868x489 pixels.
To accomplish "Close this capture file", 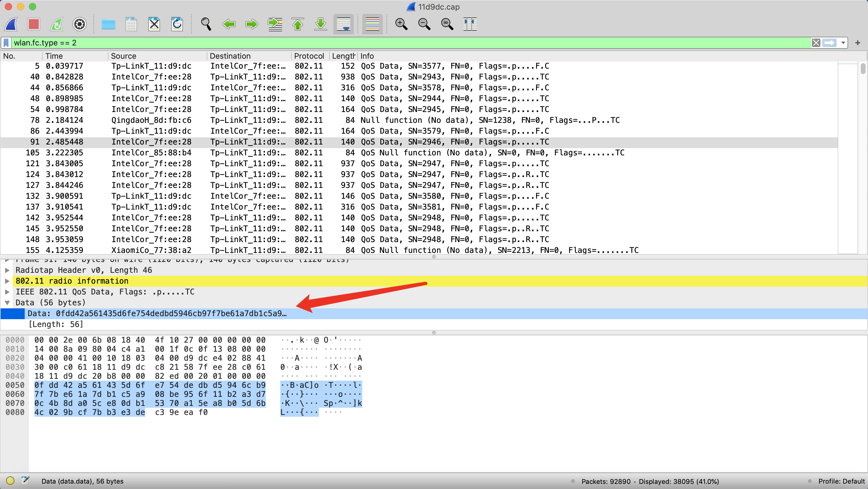I will point(154,24).
